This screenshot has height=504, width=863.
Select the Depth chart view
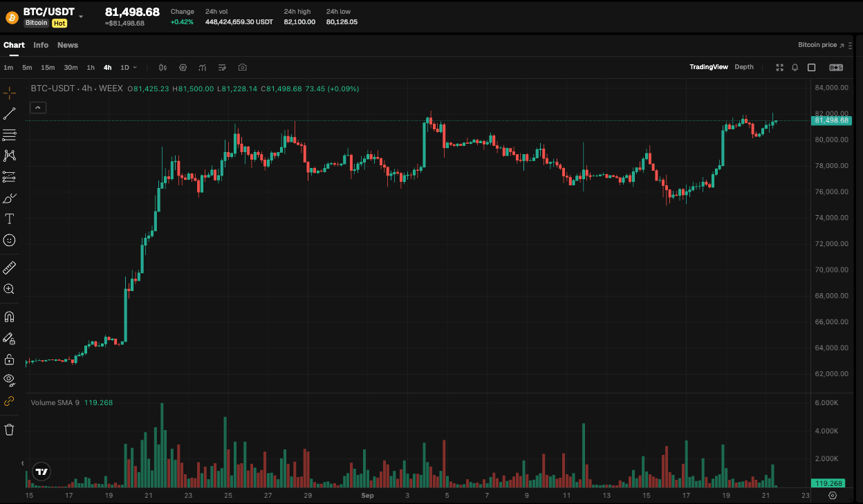pos(744,67)
